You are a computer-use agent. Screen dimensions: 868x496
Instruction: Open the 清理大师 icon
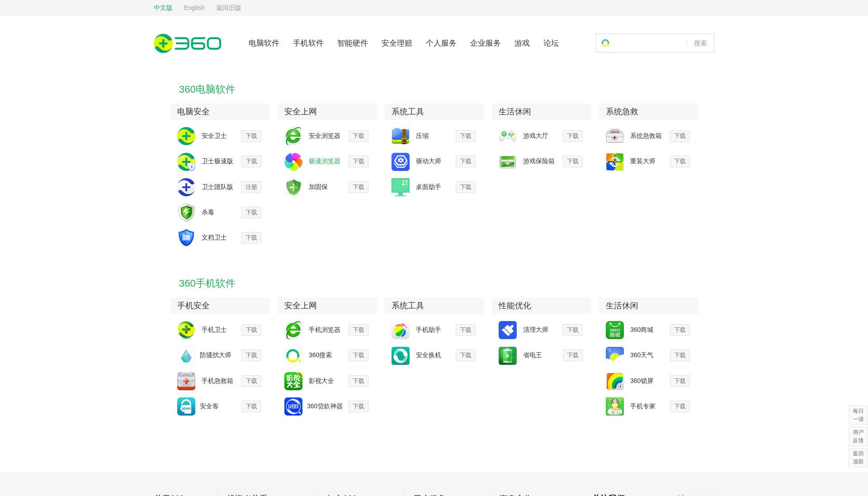pyautogui.click(x=508, y=330)
